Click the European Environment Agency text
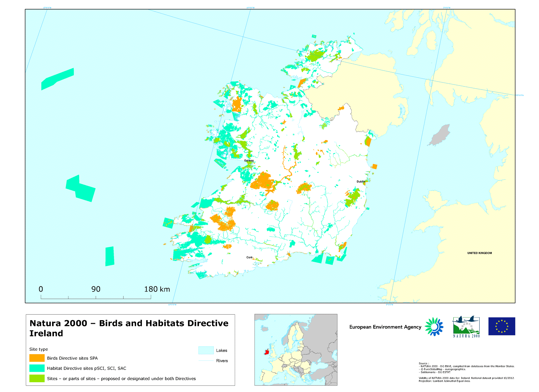This screenshot has width=539, height=392. [x=385, y=327]
